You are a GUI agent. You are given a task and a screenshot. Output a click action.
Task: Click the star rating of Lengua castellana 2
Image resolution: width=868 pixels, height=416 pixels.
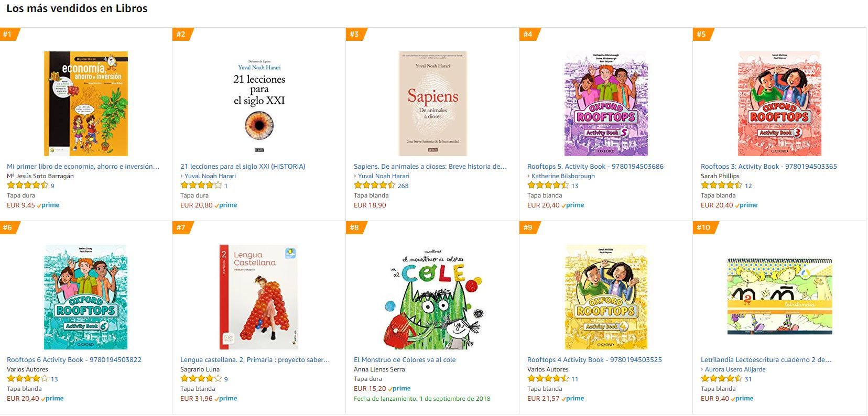(x=201, y=379)
